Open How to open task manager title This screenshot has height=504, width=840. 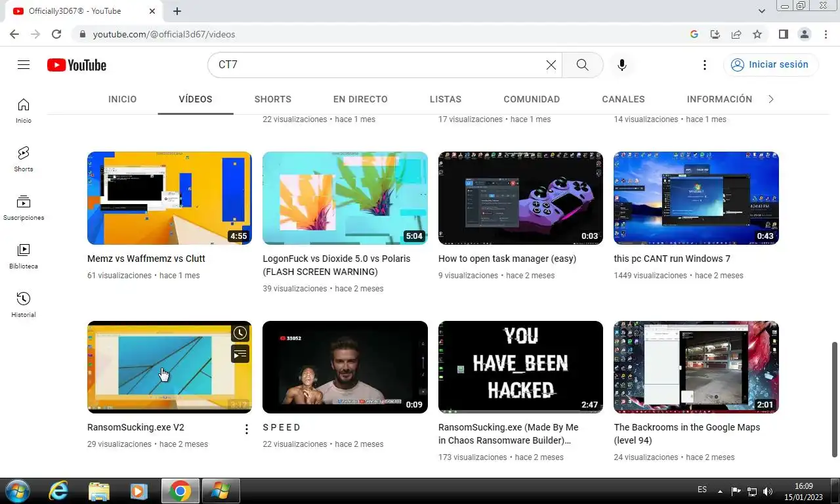pyautogui.click(x=507, y=259)
